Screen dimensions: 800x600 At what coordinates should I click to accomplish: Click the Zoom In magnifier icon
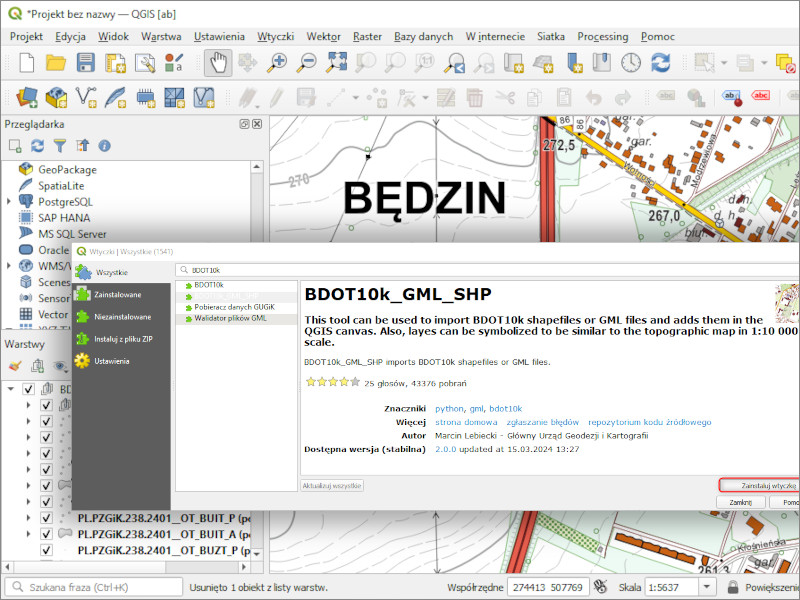click(277, 63)
